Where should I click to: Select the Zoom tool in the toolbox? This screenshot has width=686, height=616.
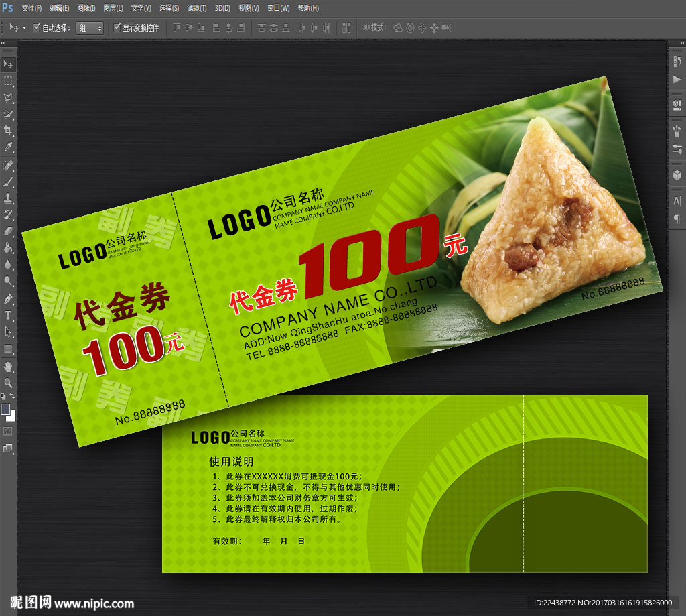click(8, 383)
